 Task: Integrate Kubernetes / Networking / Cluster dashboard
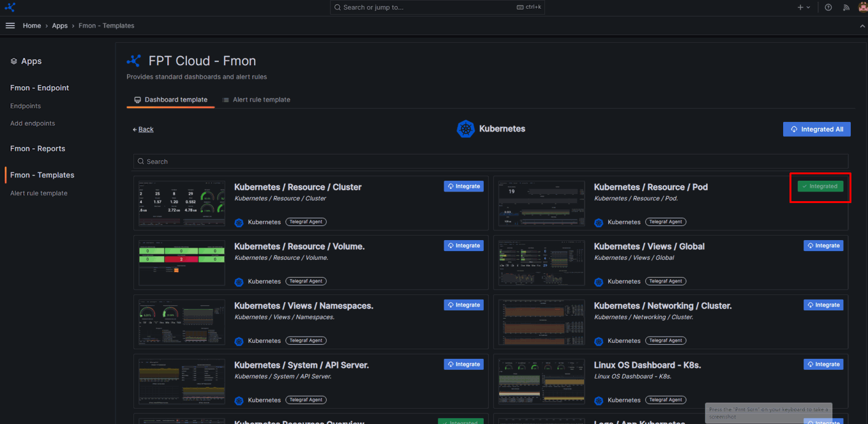(823, 305)
